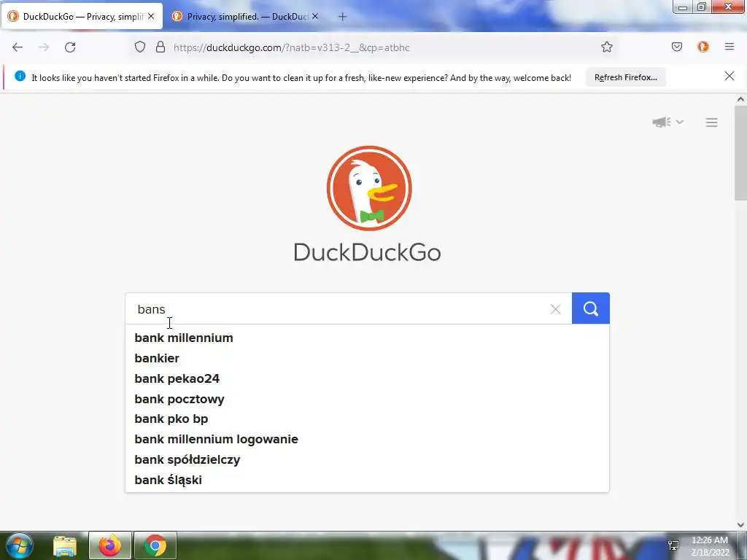Screen dimensions: 747x560
Task: Click the padlock site info icon
Action: coord(160,47)
